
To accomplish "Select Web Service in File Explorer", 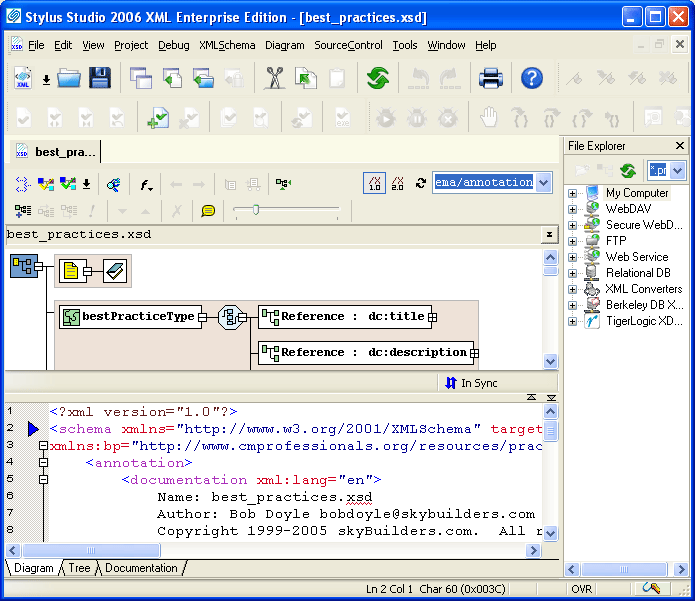I will (x=637, y=257).
